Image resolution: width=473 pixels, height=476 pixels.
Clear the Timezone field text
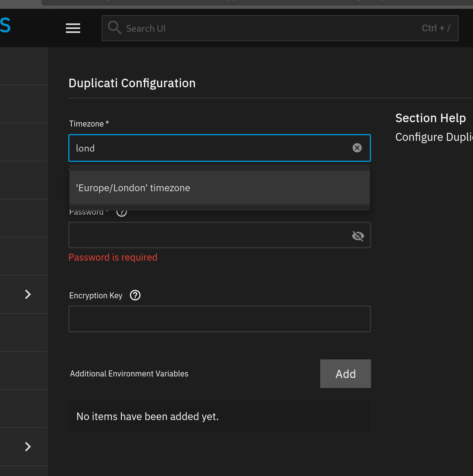357,148
